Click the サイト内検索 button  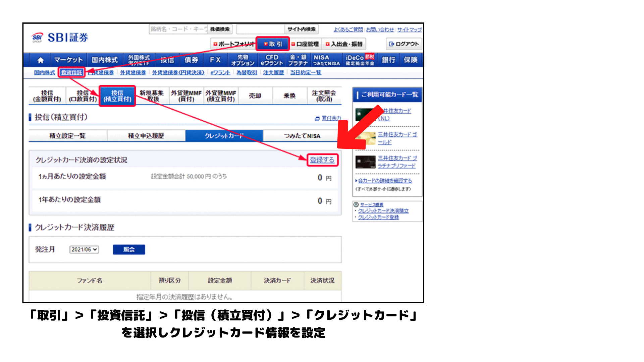tap(302, 29)
